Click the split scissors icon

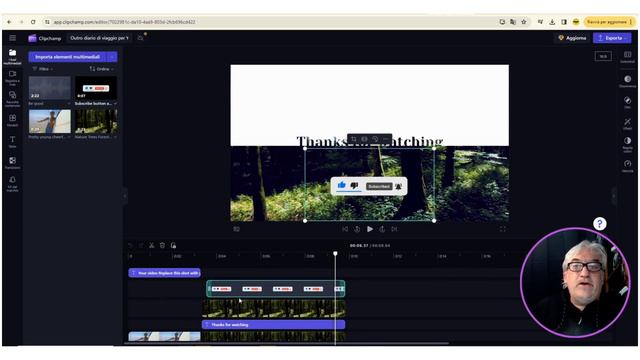(151, 245)
